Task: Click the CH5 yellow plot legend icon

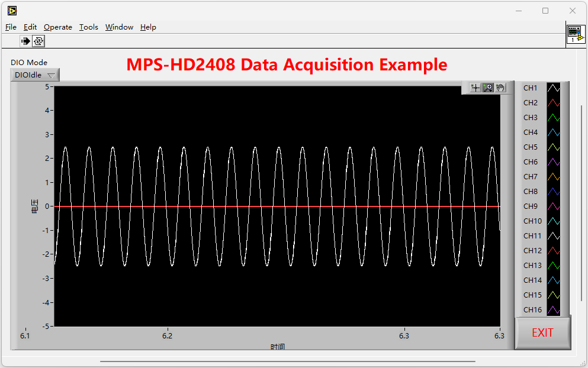Action: (x=553, y=147)
